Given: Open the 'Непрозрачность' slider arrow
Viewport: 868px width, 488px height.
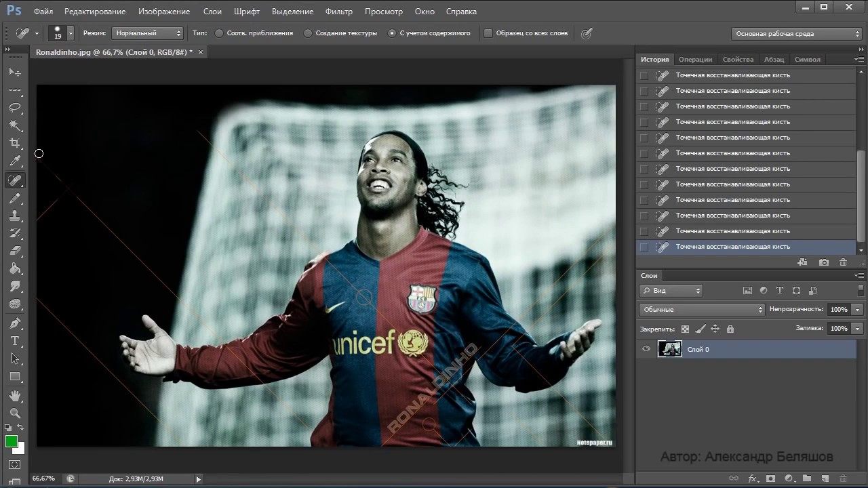Looking at the screenshot, I should point(857,309).
